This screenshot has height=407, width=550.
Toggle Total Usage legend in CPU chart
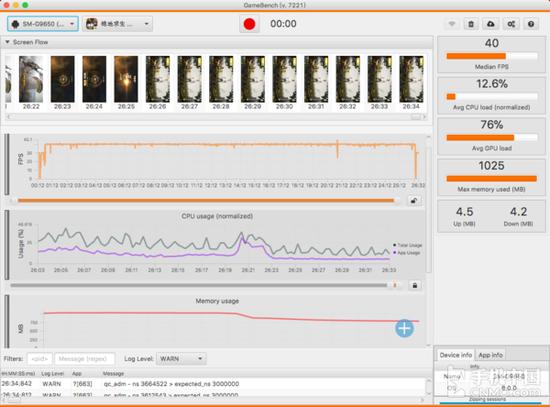tap(408, 245)
